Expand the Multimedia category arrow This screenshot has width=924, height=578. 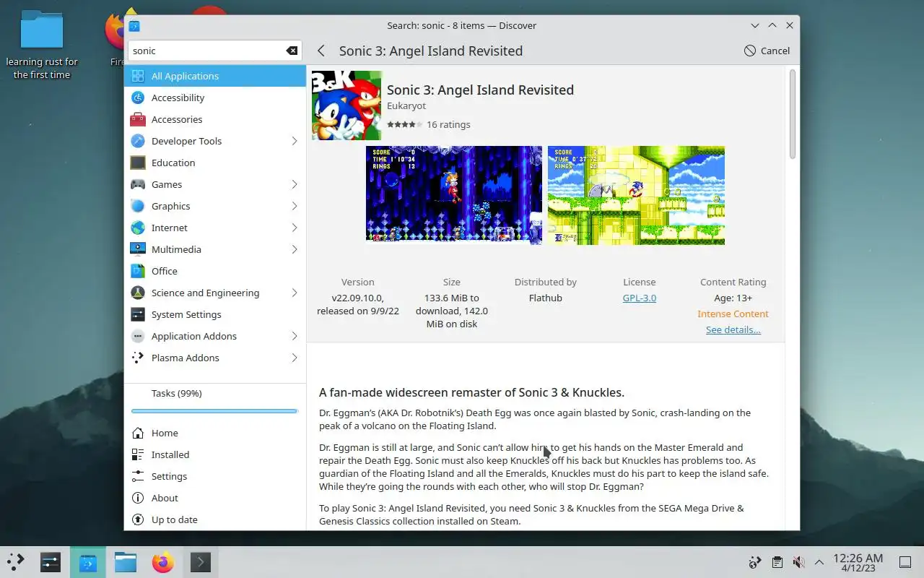[295, 249]
